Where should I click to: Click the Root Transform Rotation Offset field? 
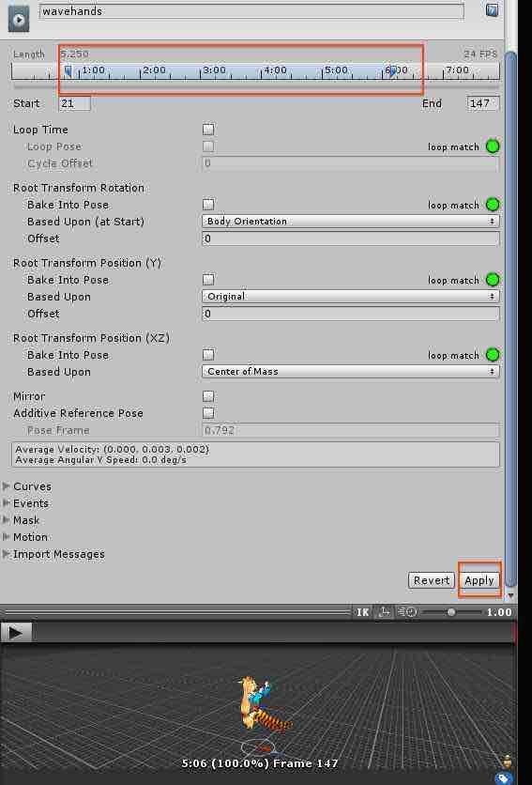tap(350, 239)
